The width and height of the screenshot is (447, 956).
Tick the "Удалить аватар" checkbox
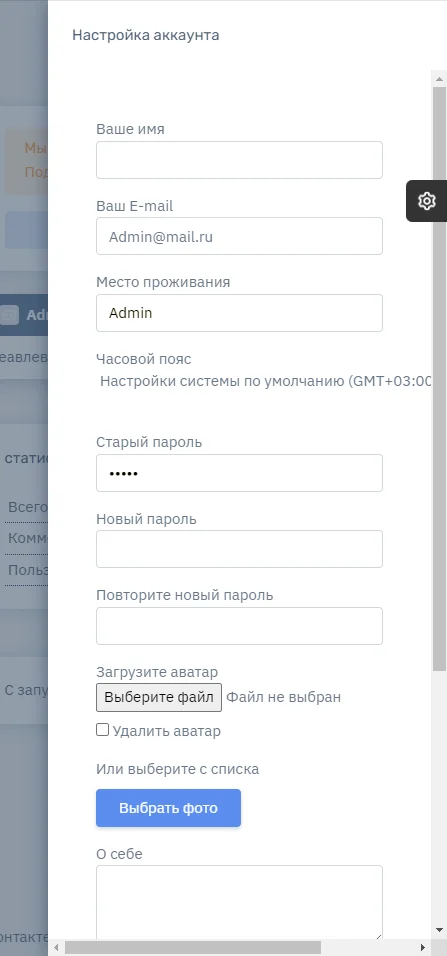tap(102, 730)
